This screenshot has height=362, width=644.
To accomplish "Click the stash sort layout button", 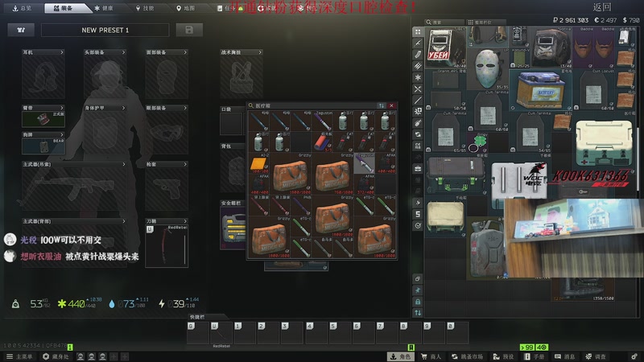I will click(485, 23).
